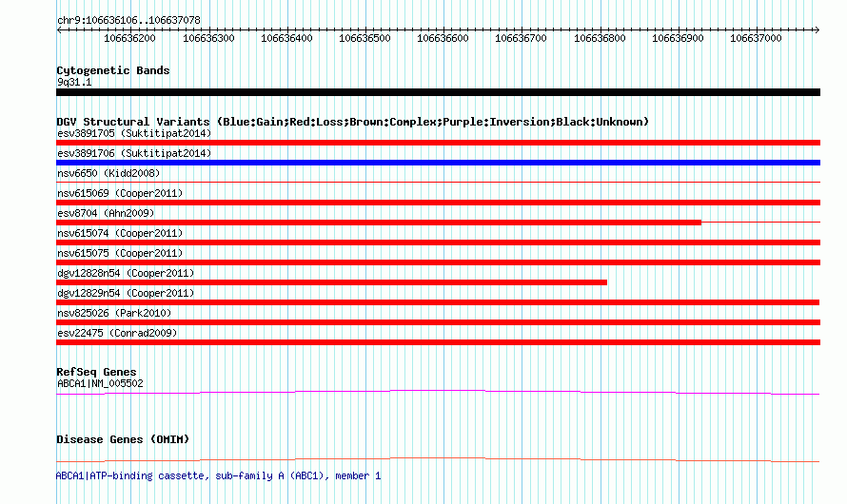Click the red bar under nsv825026
847x504 pixels.
pos(438,322)
